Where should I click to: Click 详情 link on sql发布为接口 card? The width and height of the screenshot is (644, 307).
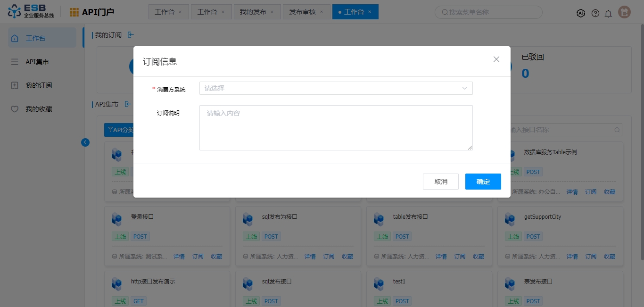click(x=310, y=257)
